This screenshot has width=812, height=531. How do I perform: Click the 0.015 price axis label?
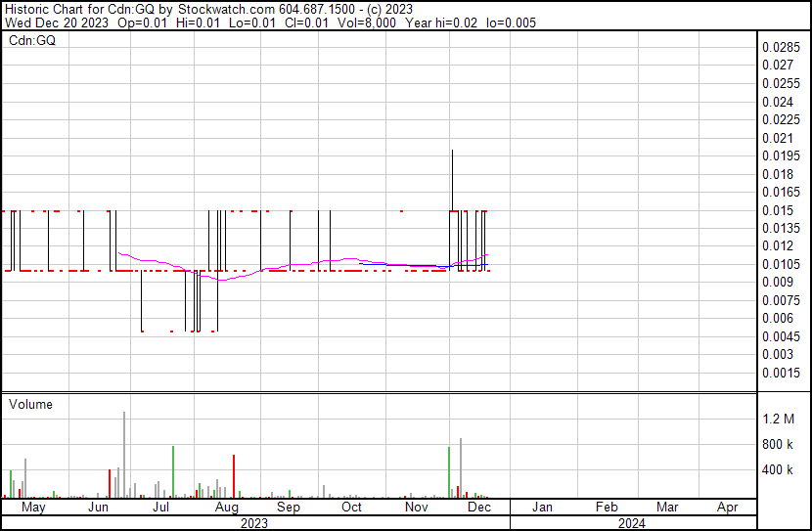click(x=779, y=210)
